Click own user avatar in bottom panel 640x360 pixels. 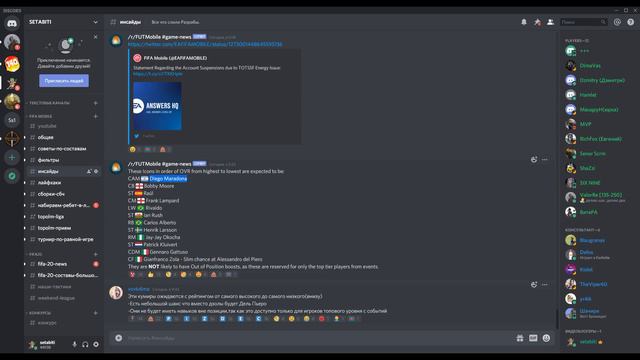pyautogui.click(x=33, y=344)
